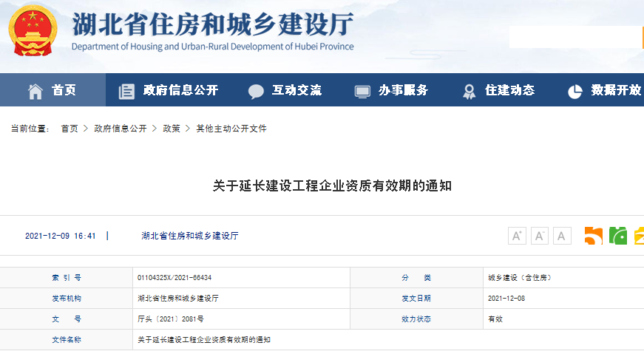Open 其他主动公开文件 breadcrumb link
This screenshot has width=644, height=354.
click(x=231, y=129)
